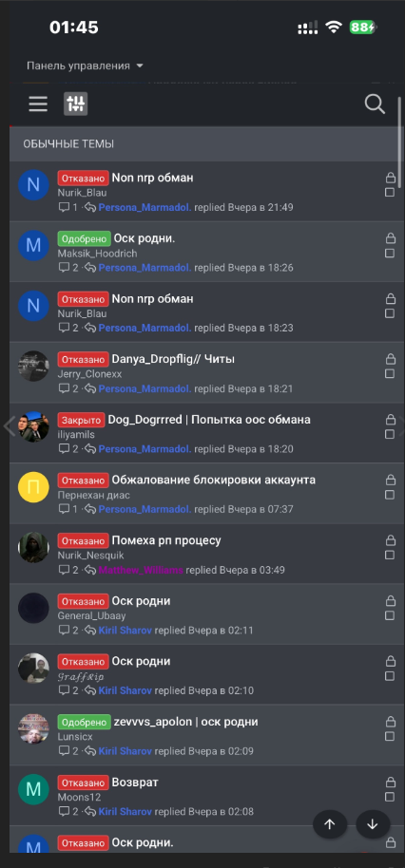Jump to page top with up arrow
The height and width of the screenshot is (868, 405).
tap(330, 824)
